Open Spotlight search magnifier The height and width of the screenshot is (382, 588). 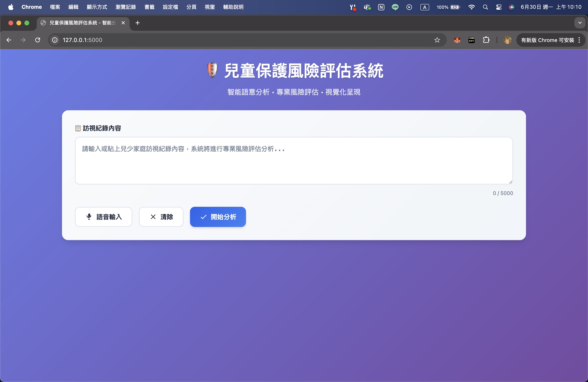pos(485,7)
